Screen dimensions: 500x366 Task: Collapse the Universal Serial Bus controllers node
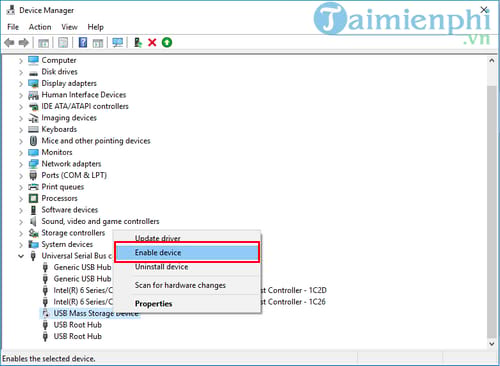[21, 256]
